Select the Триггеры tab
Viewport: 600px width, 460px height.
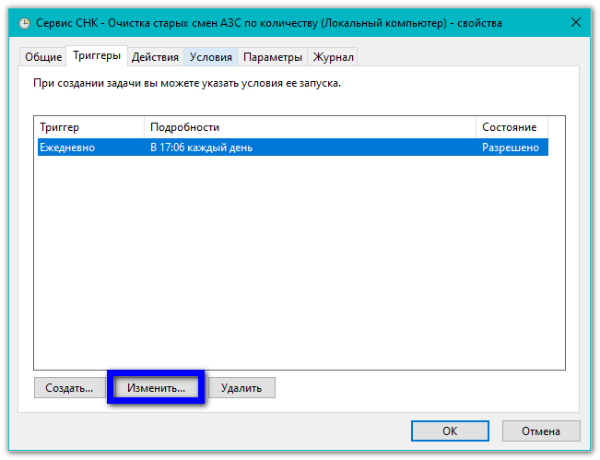pyautogui.click(x=96, y=57)
